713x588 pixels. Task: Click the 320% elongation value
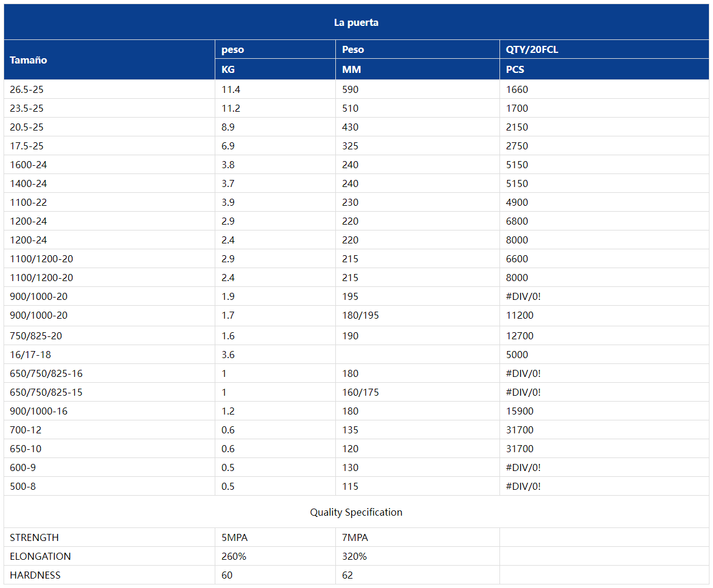click(x=354, y=556)
